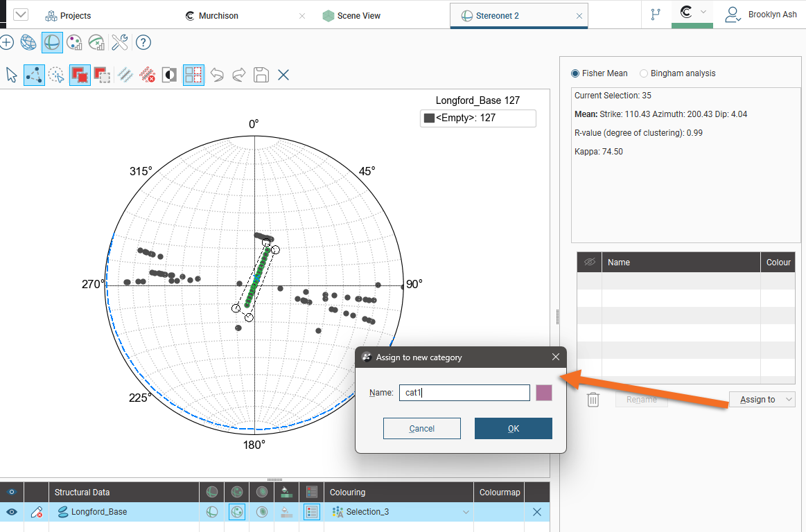Choose the polygon selection tool
This screenshot has width=806, height=532.
click(34, 75)
